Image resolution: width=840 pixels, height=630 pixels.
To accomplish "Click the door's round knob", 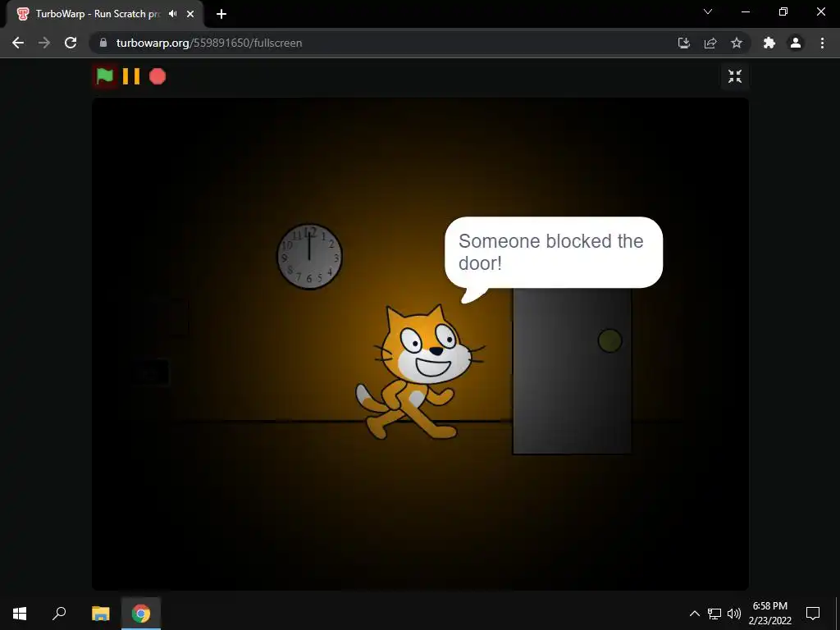I will 609,340.
